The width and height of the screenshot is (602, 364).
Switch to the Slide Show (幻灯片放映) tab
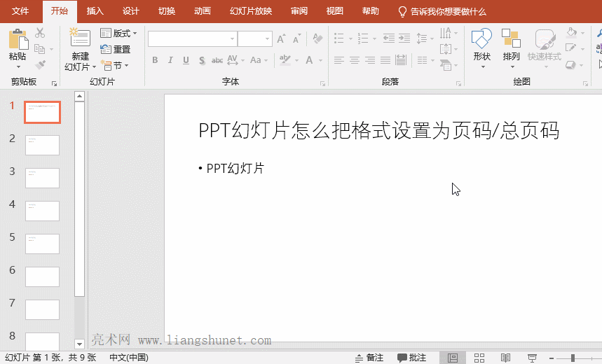pos(251,11)
